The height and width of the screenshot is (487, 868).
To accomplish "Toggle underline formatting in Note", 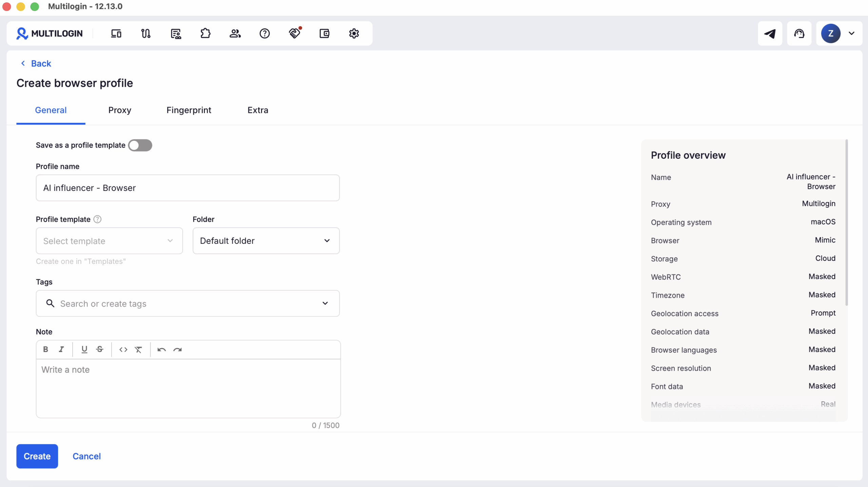I will (84, 349).
